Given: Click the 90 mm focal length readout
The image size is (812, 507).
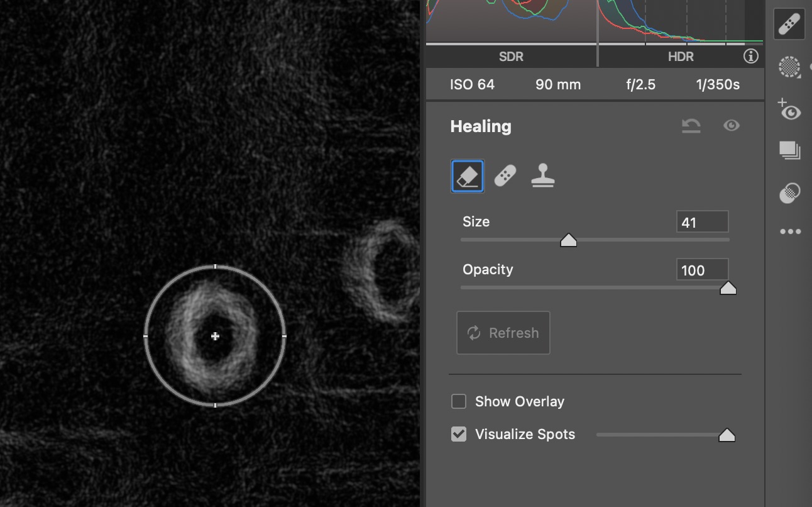Looking at the screenshot, I should pyautogui.click(x=558, y=84).
